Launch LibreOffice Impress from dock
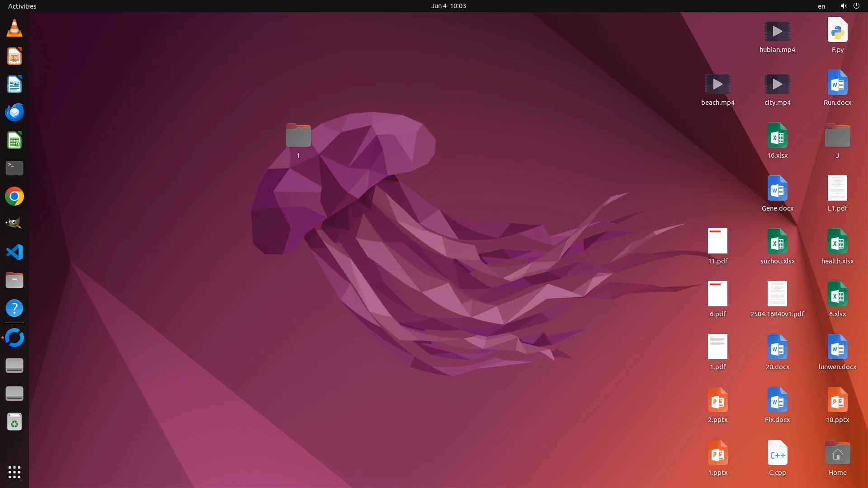 14,56
